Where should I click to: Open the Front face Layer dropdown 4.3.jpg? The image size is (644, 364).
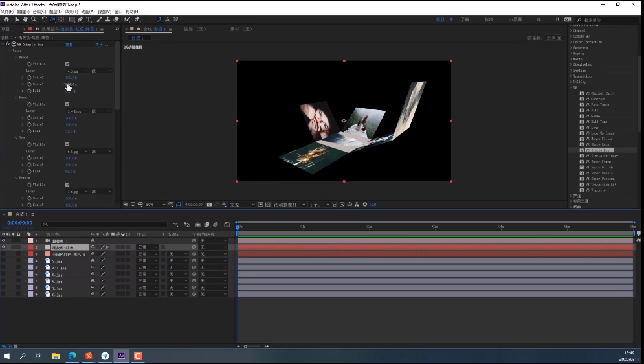[76, 71]
